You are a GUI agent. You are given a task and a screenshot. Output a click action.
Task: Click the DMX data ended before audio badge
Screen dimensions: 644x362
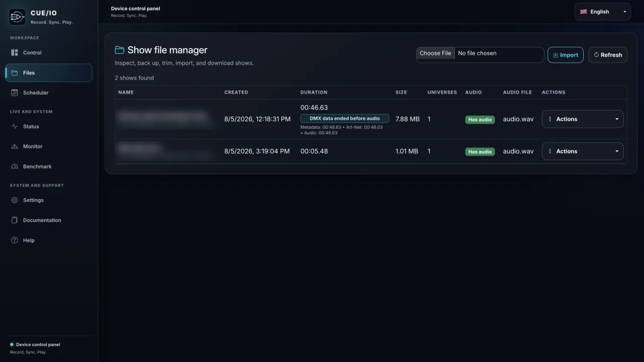coord(345,119)
